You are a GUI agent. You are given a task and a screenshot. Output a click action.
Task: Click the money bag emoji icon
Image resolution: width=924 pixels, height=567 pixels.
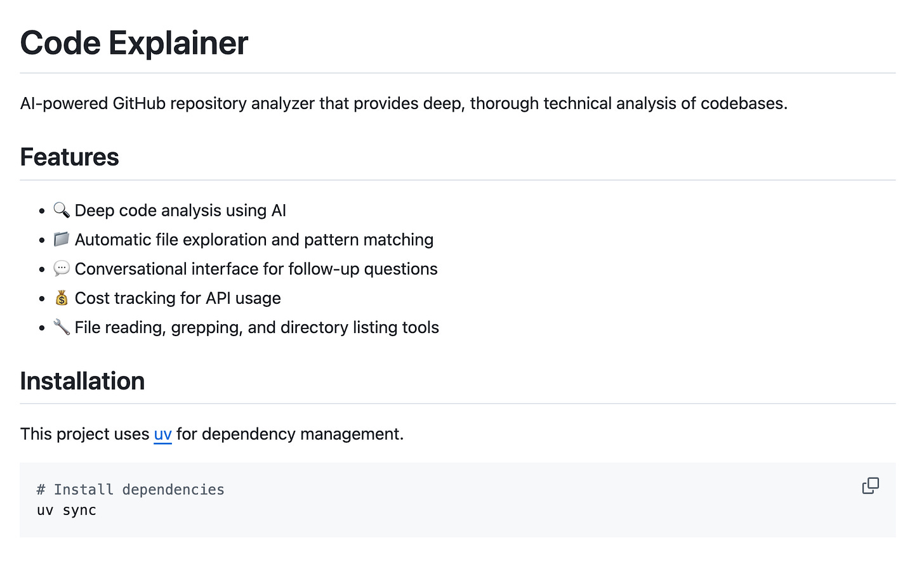(62, 297)
